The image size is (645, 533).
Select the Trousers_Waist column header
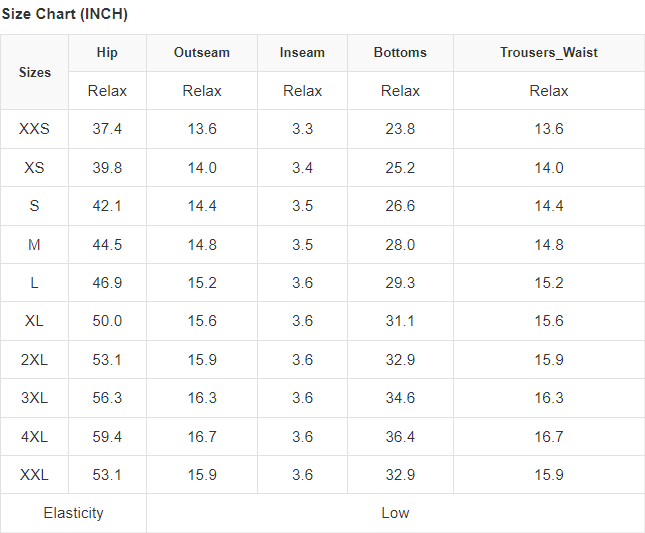[x=548, y=52]
